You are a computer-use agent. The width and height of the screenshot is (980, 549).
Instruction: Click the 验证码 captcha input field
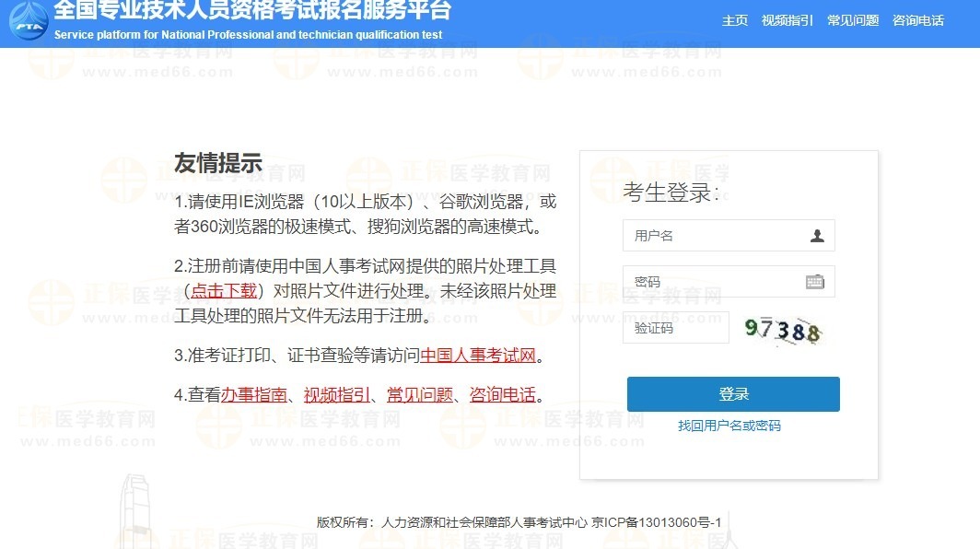point(675,328)
